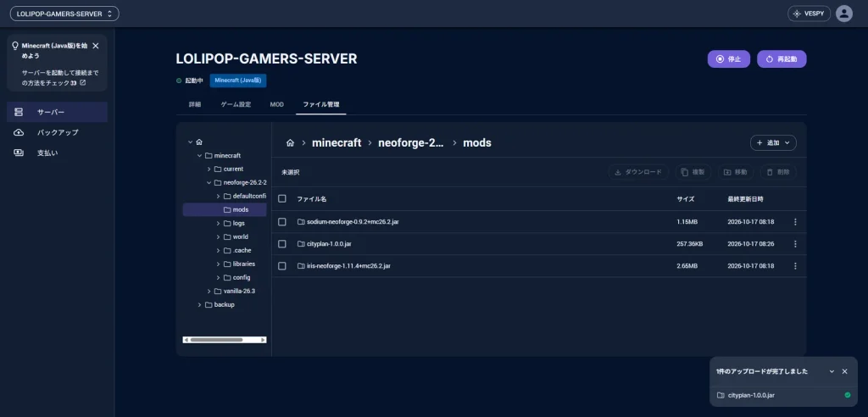Click the 複製 duplicate button
This screenshot has width=868, height=417.
693,172
